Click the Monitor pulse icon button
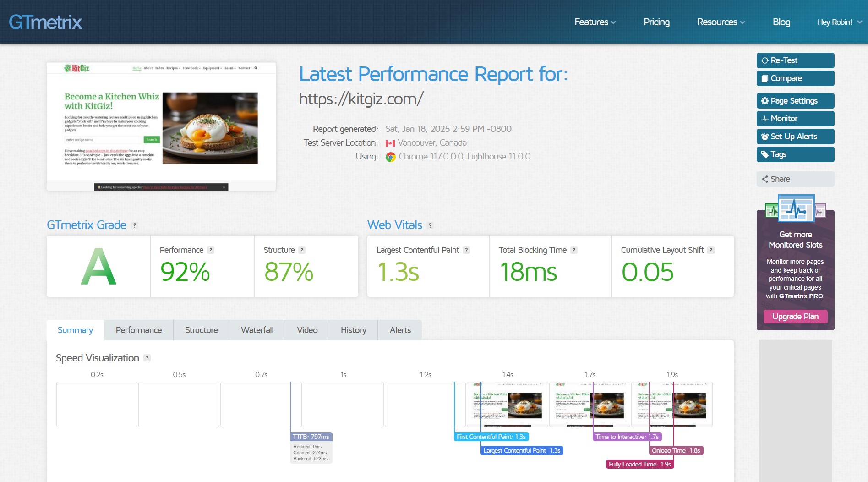Screen dimensions: 868x482 [x=795, y=119]
